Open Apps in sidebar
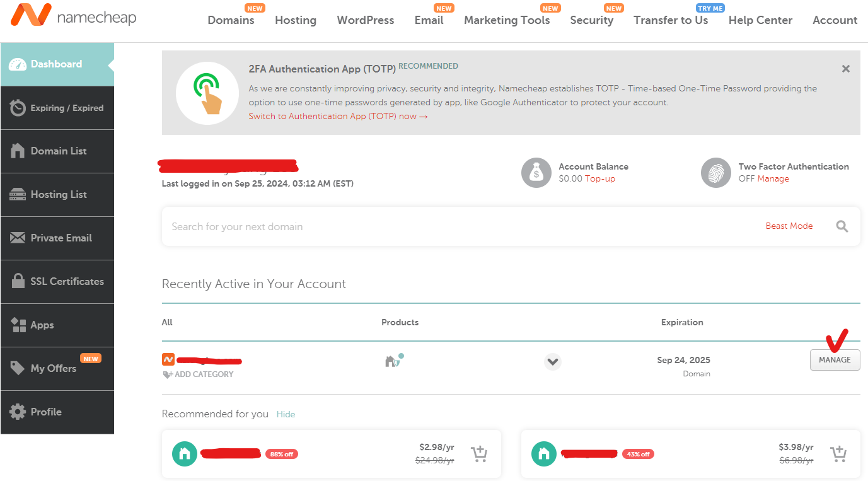This screenshot has width=868, height=481. click(57, 325)
